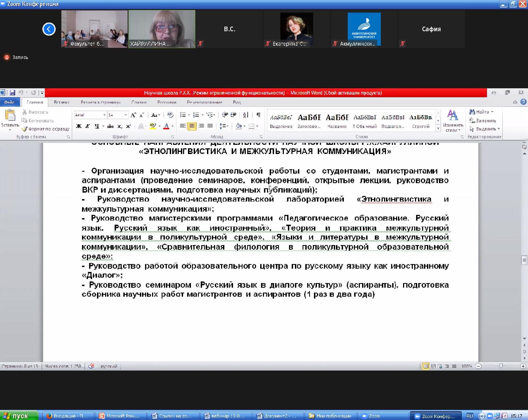The width and height of the screenshot is (528, 420).
Task: Click the clear formatting eraser icon
Action: click(x=170, y=115)
